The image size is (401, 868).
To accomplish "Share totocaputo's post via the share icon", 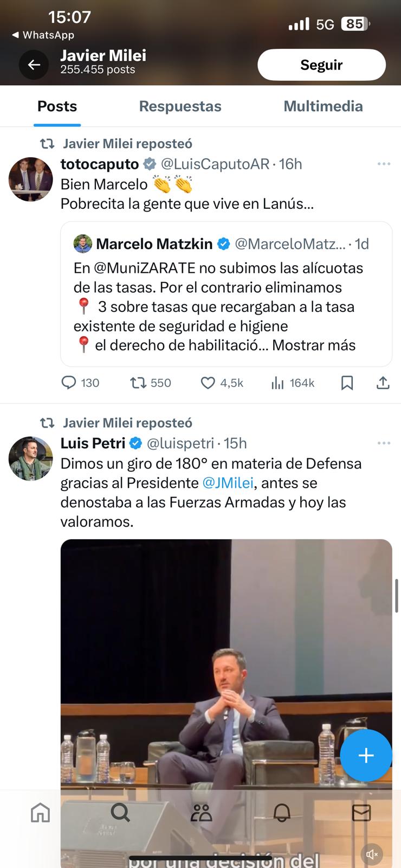I will click(383, 383).
